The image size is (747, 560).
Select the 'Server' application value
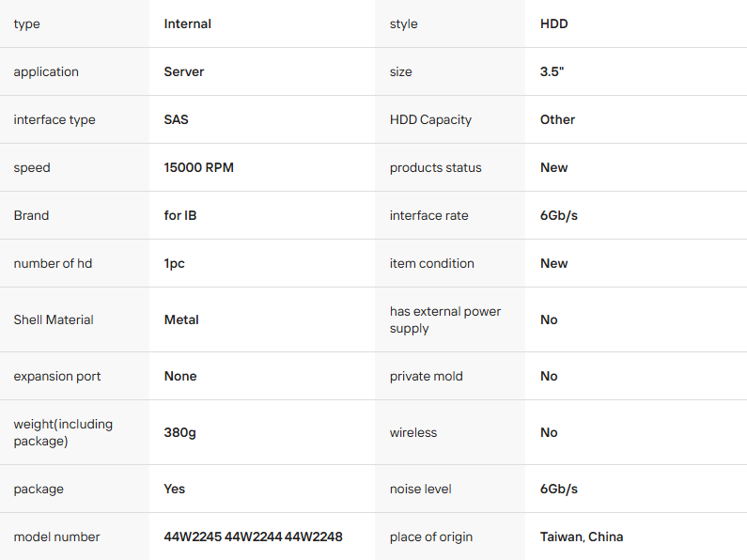pyautogui.click(x=183, y=71)
